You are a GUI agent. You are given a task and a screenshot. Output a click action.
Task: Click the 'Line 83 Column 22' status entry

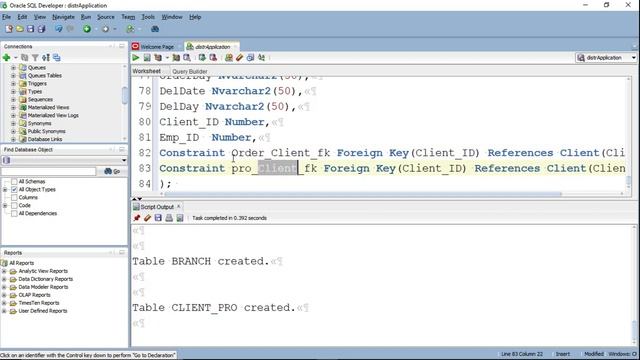tap(522, 354)
